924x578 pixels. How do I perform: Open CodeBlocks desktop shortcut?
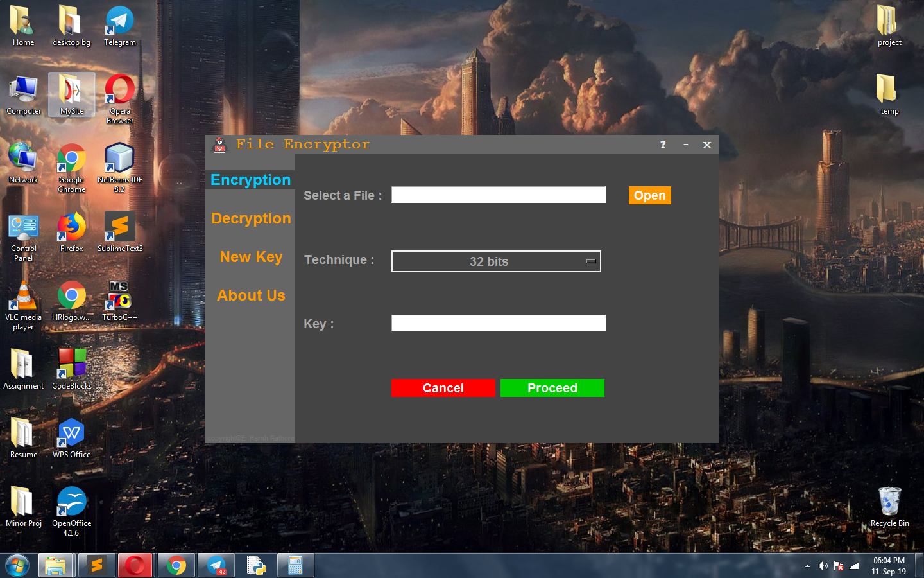point(71,366)
